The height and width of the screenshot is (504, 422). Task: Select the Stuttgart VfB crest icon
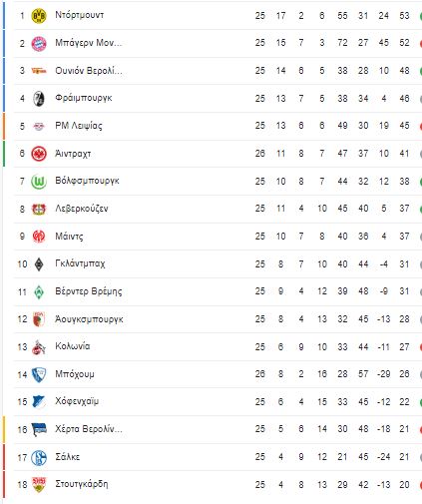coord(39,484)
